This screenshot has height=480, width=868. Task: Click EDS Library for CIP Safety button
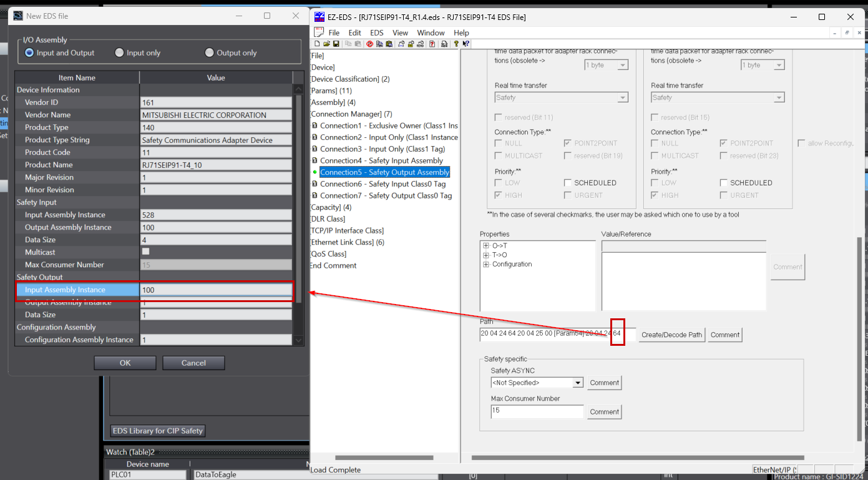(158, 431)
